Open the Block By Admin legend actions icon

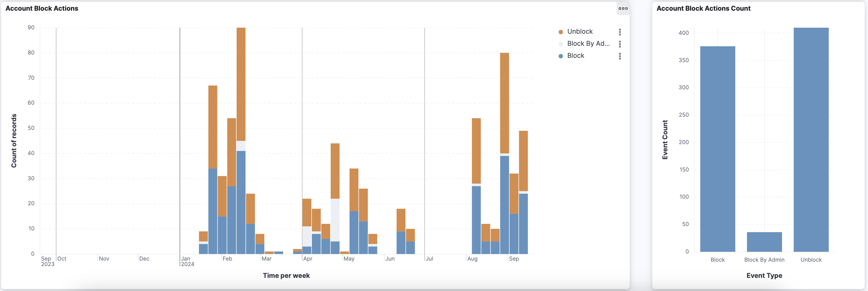point(620,44)
